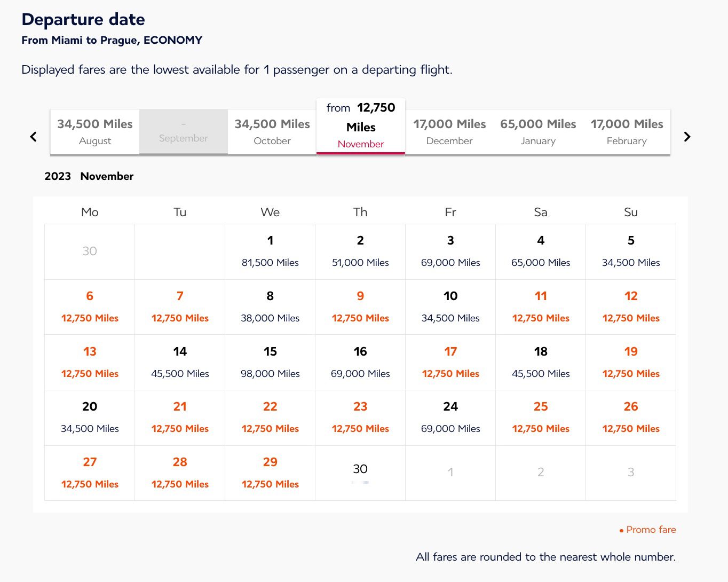The width and height of the screenshot is (728, 582).
Task: Switch to the January 65,000 Miles tab
Action: [x=538, y=132]
